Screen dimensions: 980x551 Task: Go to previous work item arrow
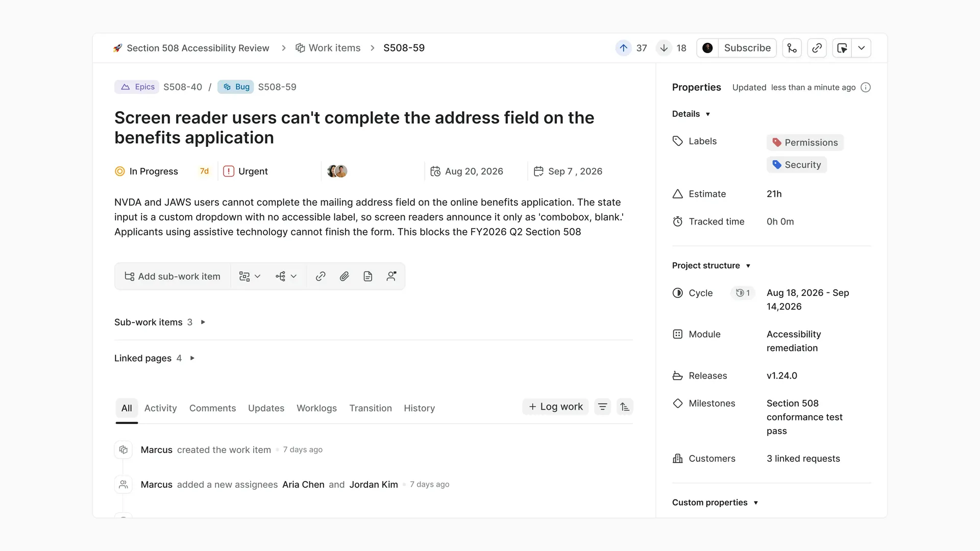(623, 48)
